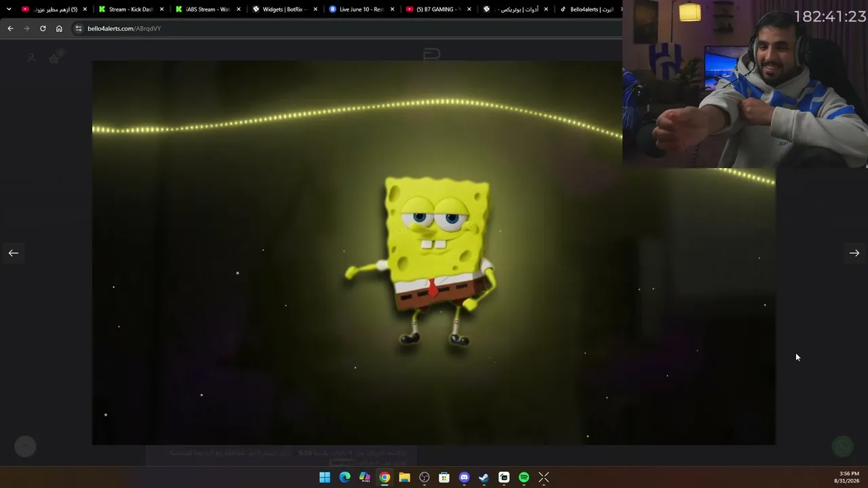Open the WhatsApp chat bubble
868x488 pixels.
[x=842, y=446]
